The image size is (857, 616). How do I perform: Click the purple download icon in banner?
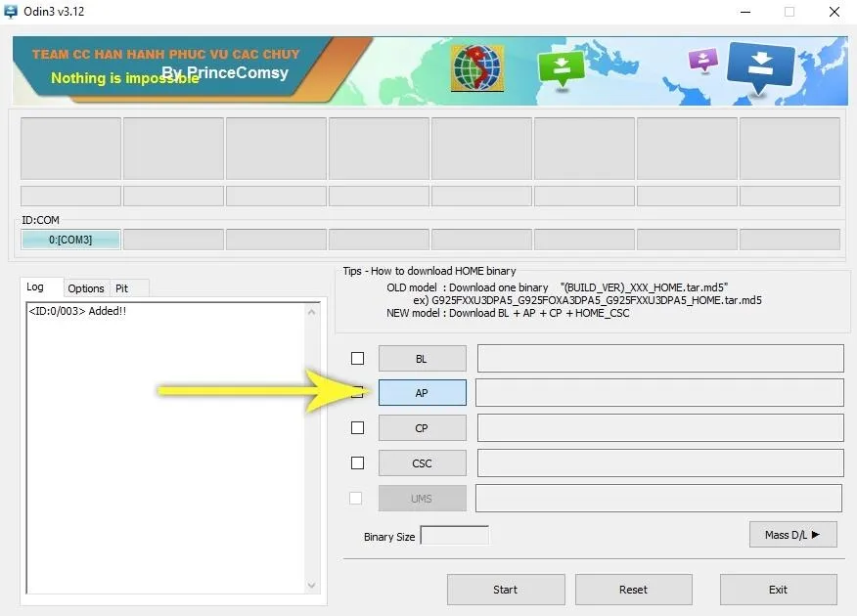point(702,60)
